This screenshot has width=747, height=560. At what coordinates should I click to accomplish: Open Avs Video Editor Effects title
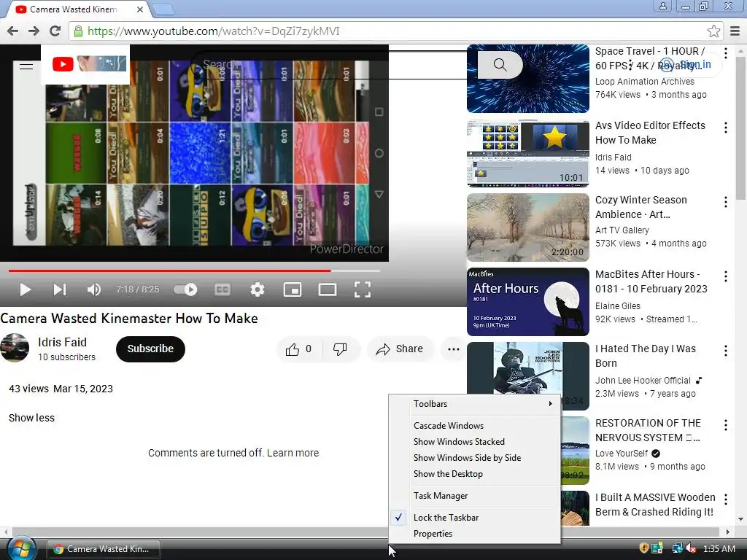[650, 133]
